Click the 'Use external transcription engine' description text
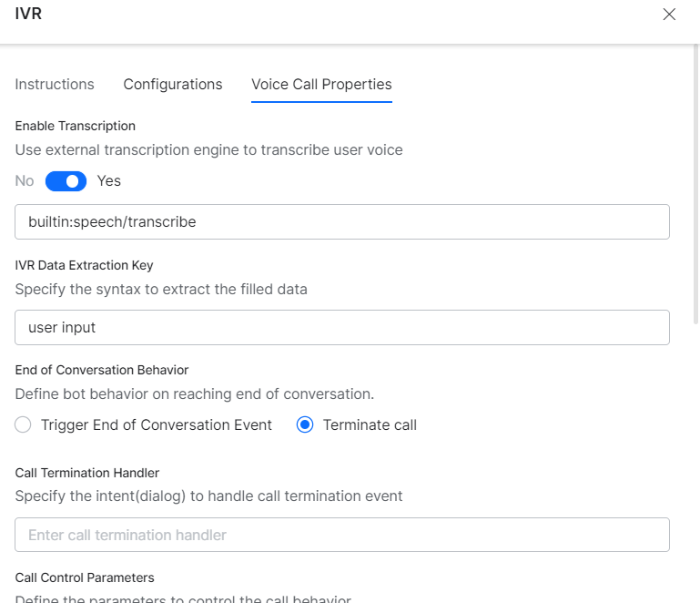 click(208, 149)
